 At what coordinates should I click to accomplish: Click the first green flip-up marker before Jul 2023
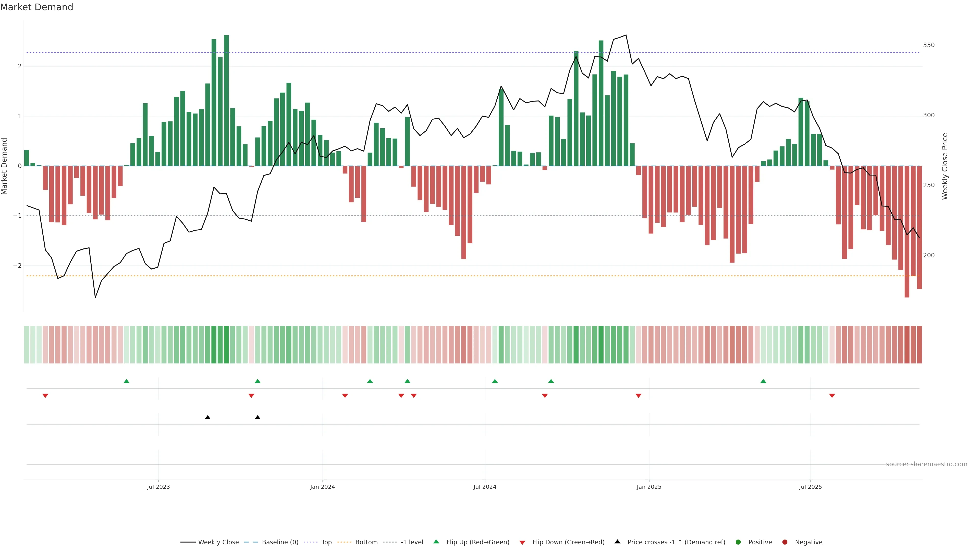pos(127,381)
